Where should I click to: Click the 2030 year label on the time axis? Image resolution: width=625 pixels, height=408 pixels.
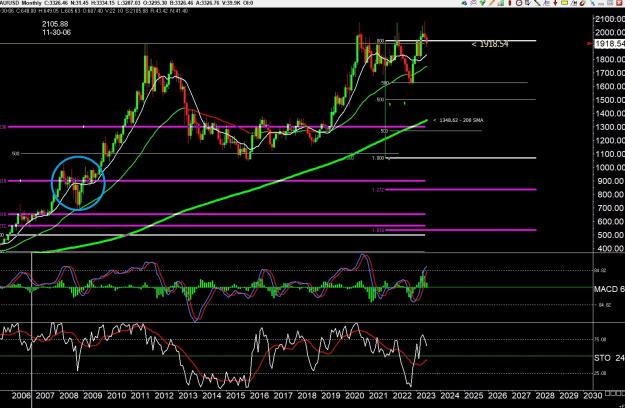(592, 396)
